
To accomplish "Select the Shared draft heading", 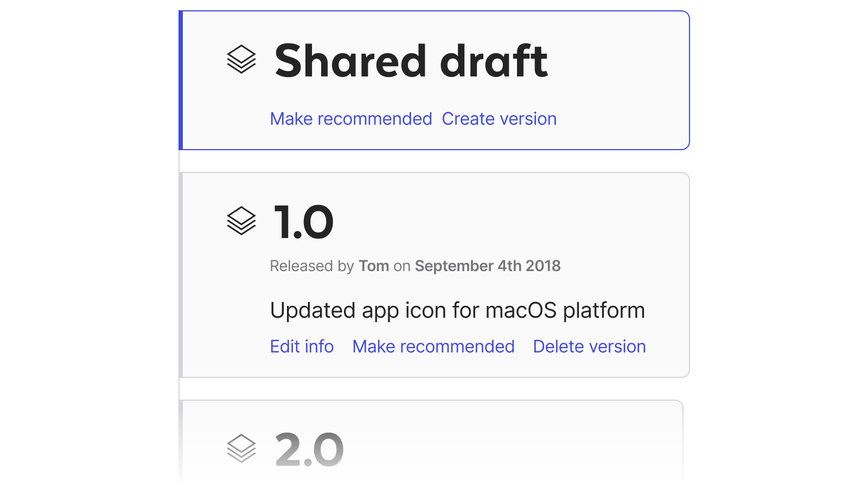I will pyautogui.click(x=411, y=61).
